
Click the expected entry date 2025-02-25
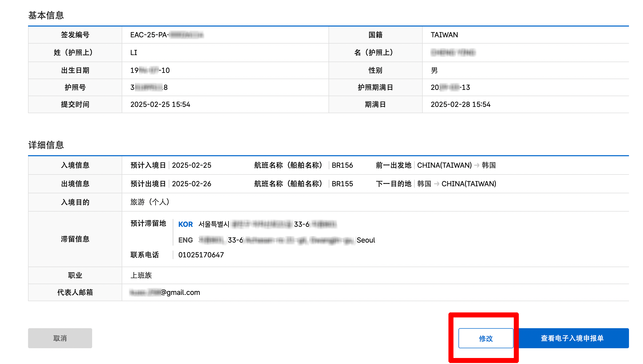coord(192,165)
